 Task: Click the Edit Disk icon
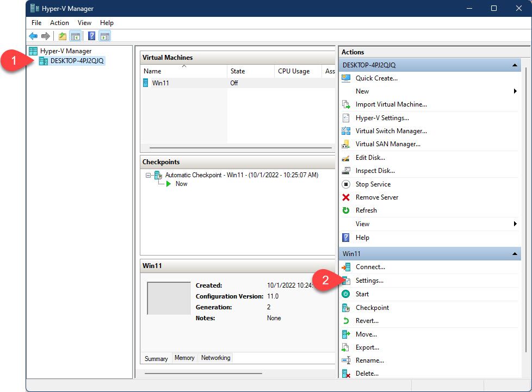(x=346, y=158)
